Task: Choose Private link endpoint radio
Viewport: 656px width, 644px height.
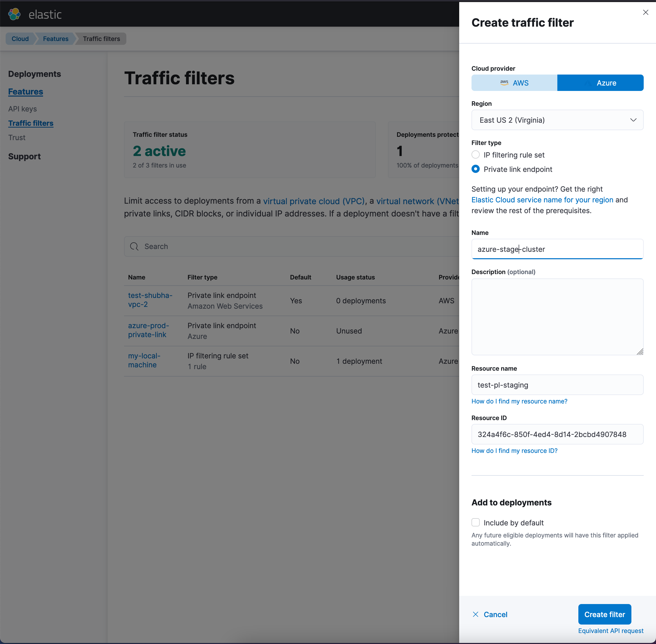Action: [x=475, y=169]
